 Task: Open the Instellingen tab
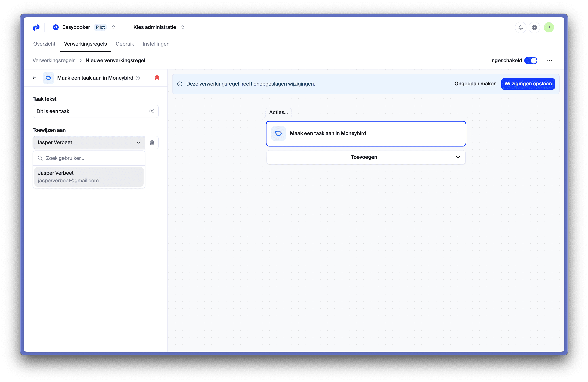[156, 44]
